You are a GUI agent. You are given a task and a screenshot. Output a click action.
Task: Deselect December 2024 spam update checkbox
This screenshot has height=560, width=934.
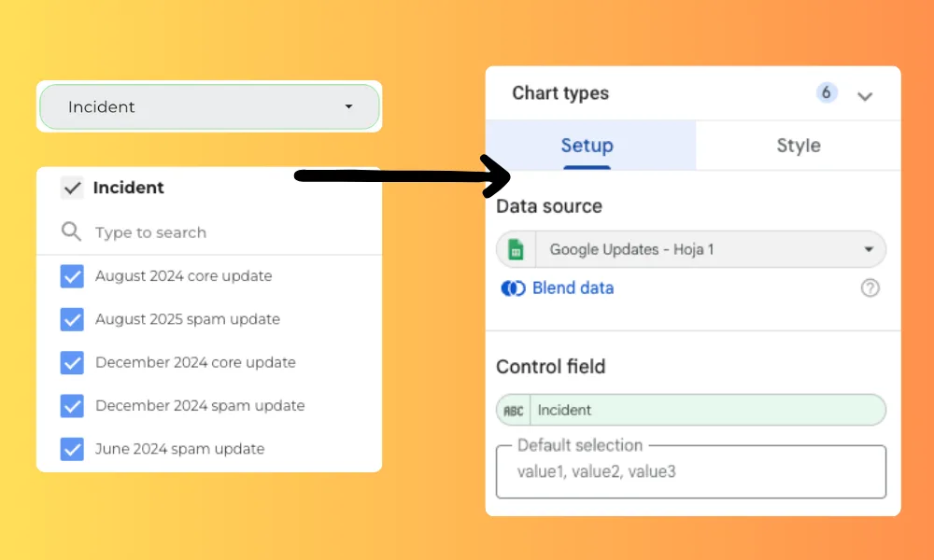click(x=72, y=406)
